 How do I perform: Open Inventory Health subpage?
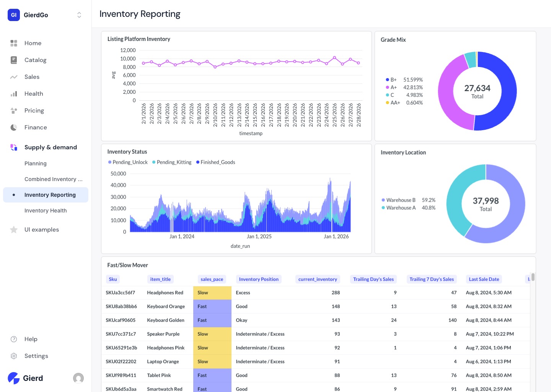pyautogui.click(x=46, y=211)
